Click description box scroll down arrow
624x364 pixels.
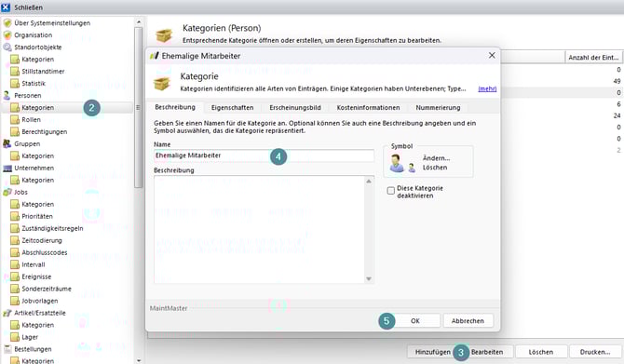click(x=369, y=279)
